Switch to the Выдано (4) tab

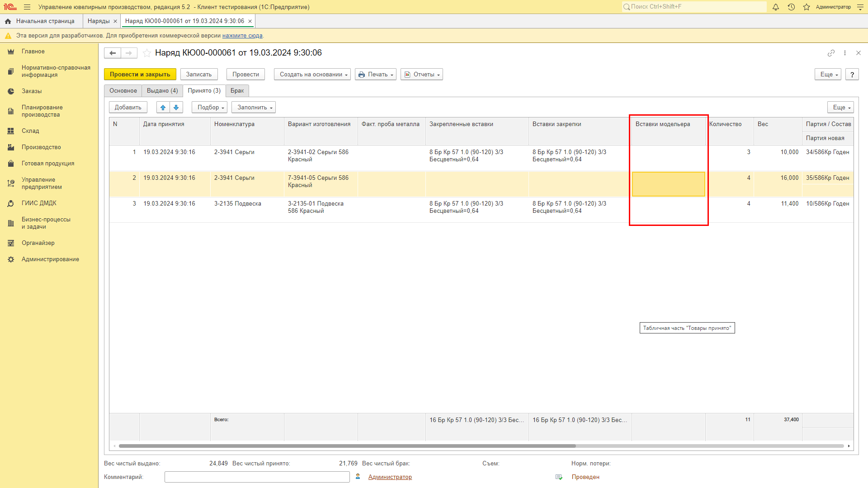tap(162, 91)
